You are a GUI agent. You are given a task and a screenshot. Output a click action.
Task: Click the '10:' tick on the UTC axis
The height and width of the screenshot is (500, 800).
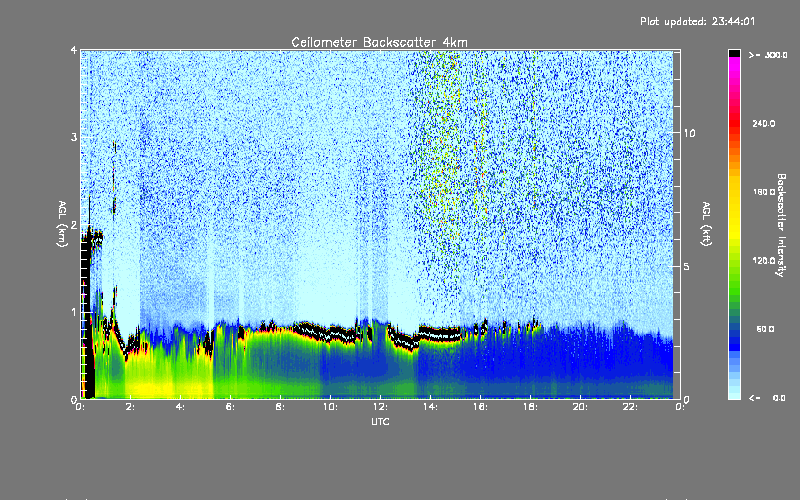[330, 407]
